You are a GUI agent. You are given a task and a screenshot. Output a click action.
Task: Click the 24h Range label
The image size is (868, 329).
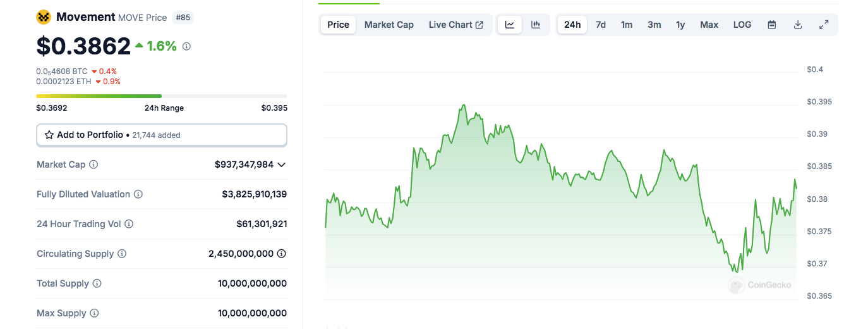point(164,108)
